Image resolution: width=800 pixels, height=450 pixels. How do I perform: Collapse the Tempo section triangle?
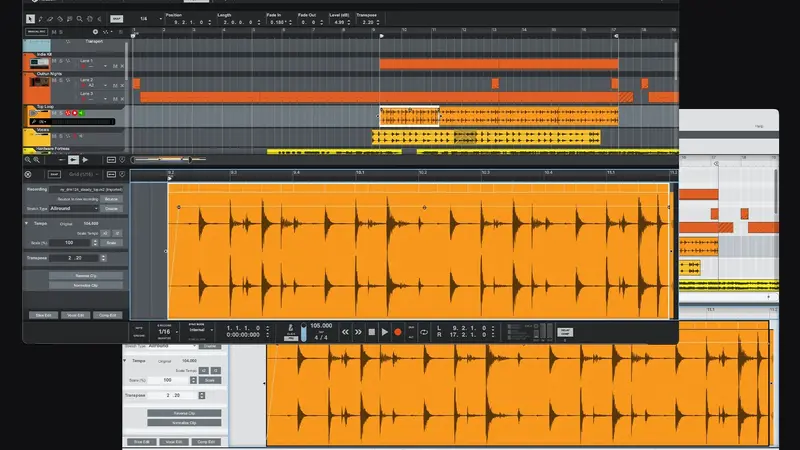click(26, 223)
